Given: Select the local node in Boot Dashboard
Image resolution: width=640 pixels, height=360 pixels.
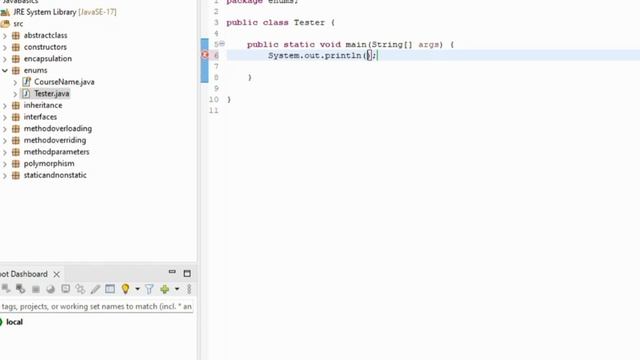Looking at the screenshot, I should [14, 322].
